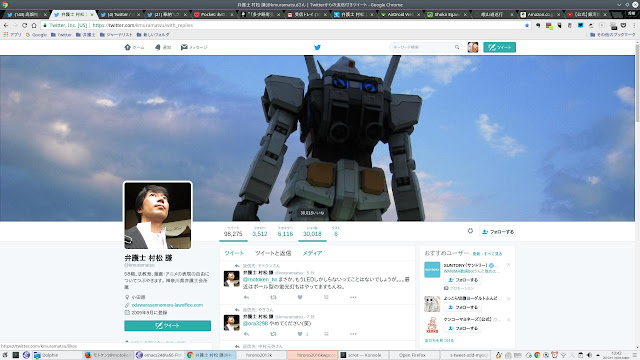The image size is (640, 360).
Task: Open the Notifications bell icon
Action: click(x=158, y=47)
